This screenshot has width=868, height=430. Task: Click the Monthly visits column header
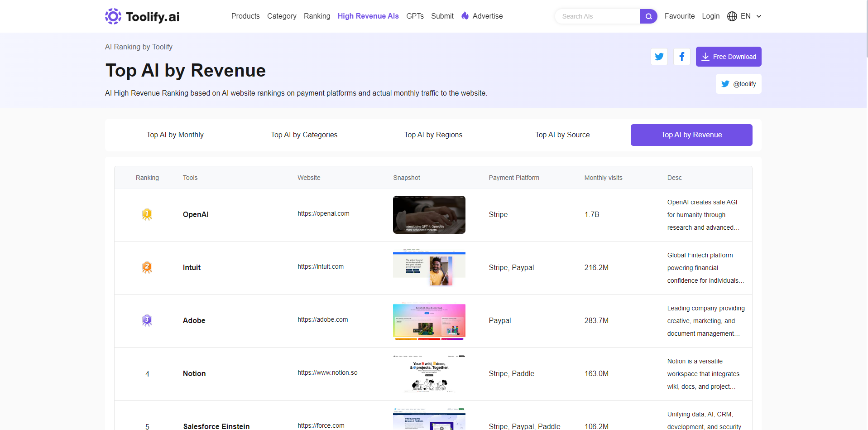(x=603, y=178)
